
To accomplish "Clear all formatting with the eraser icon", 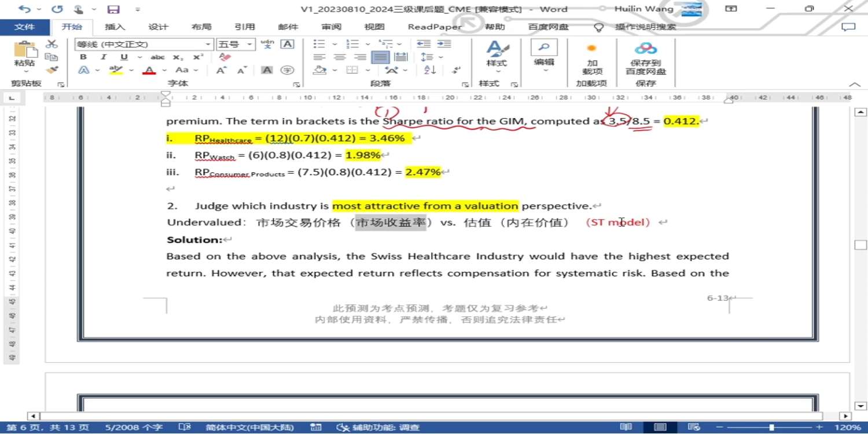I will point(225,57).
